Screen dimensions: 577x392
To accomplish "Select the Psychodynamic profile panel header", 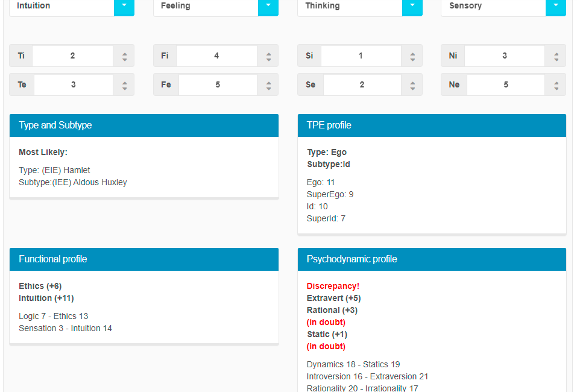I will [432, 259].
